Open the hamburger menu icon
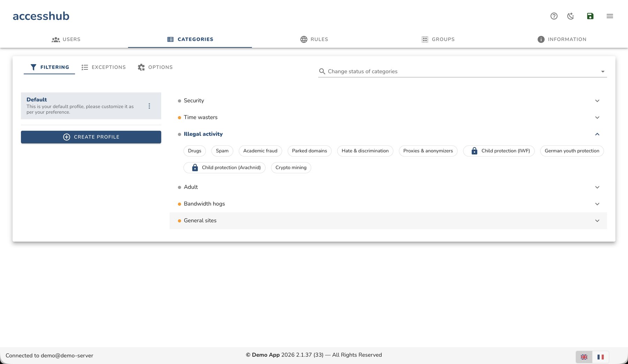The height and width of the screenshot is (364, 628). 610,16
